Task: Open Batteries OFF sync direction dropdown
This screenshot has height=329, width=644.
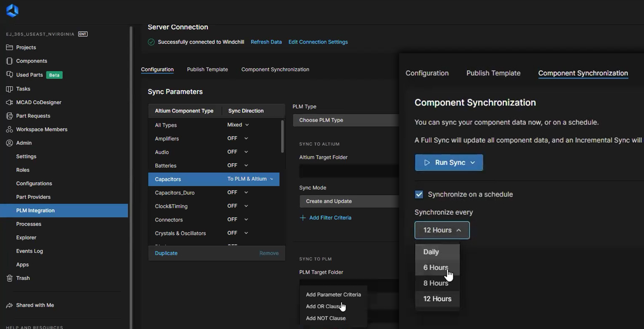Action: (x=238, y=165)
